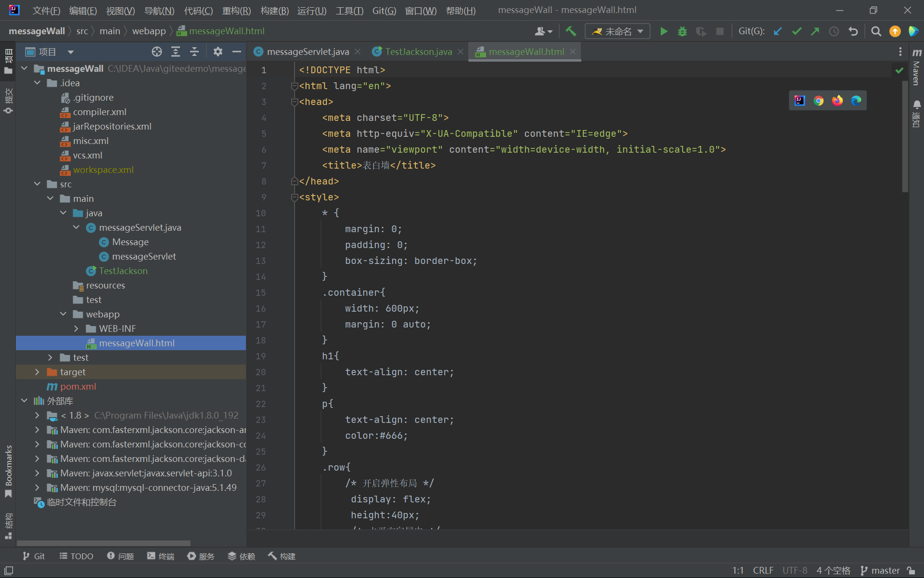Viewport: 924px width, 578px height.
Task: Show Git history clock icon
Action: [834, 31]
